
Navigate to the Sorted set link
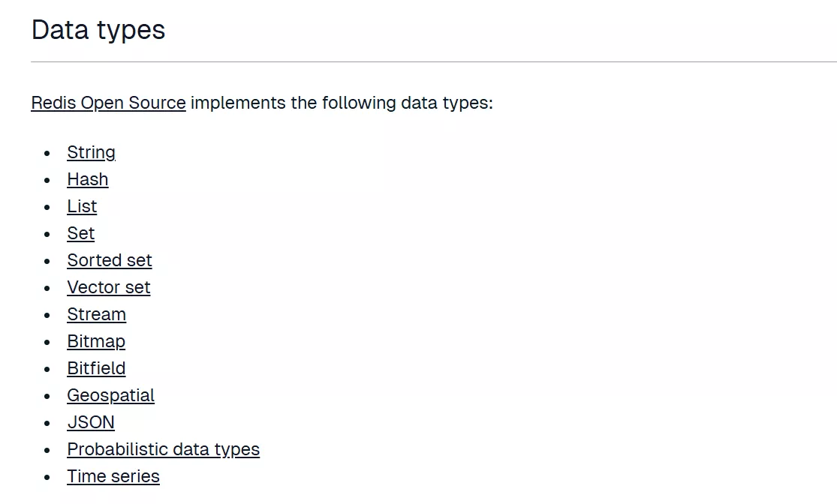pos(109,260)
